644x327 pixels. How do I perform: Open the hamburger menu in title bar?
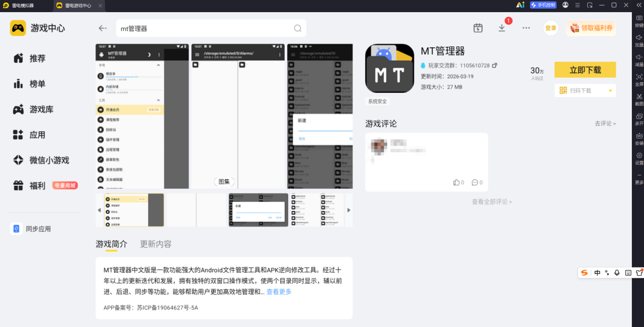click(578, 5)
